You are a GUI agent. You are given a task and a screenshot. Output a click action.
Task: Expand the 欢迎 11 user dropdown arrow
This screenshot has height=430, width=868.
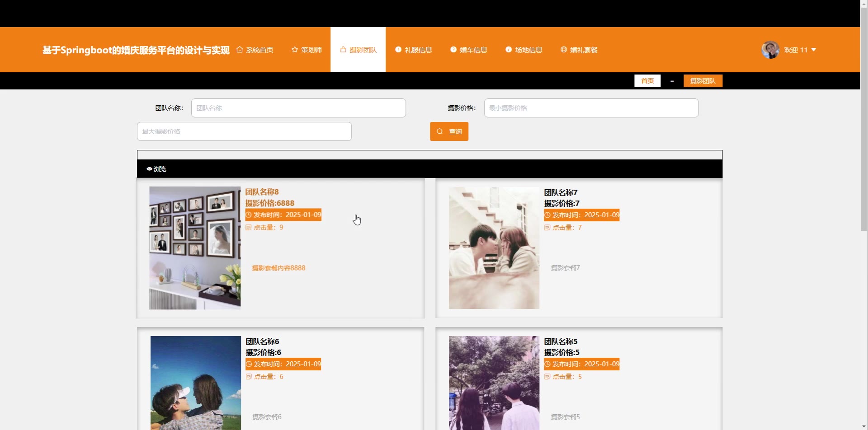[x=814, y=50]
